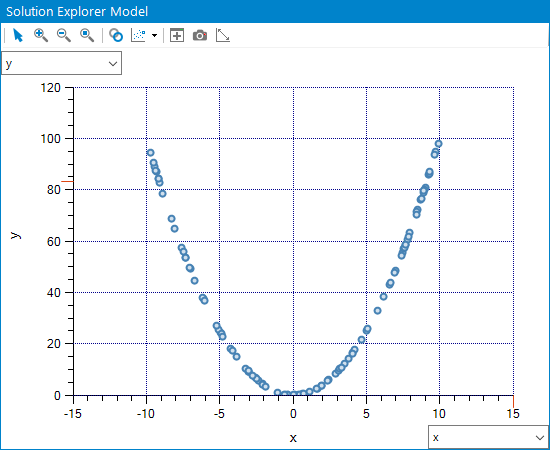Click the red marker on the y axis
Screen dimensions: 550x450
coord(67,181)
